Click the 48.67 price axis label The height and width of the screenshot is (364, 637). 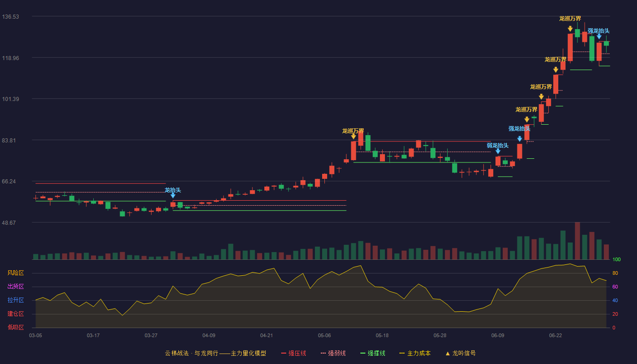(9, 223)
